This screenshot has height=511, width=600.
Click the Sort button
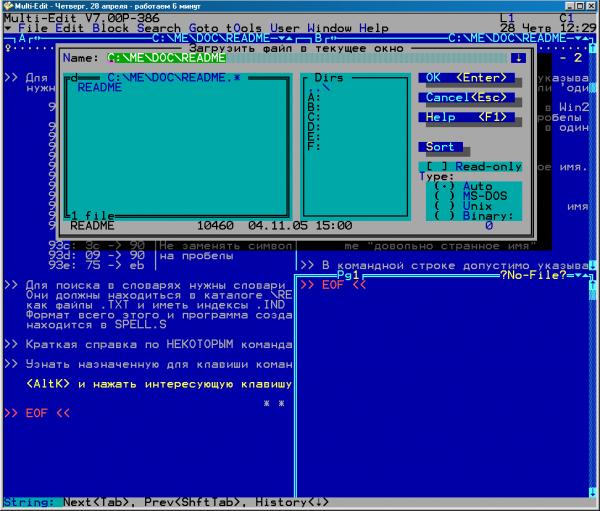(441, 147)
